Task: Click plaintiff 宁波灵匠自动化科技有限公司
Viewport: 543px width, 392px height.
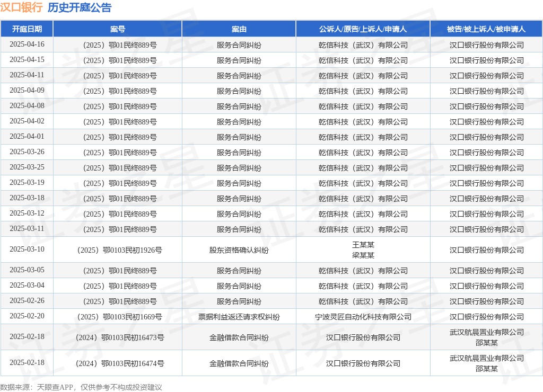Action: 363,317
